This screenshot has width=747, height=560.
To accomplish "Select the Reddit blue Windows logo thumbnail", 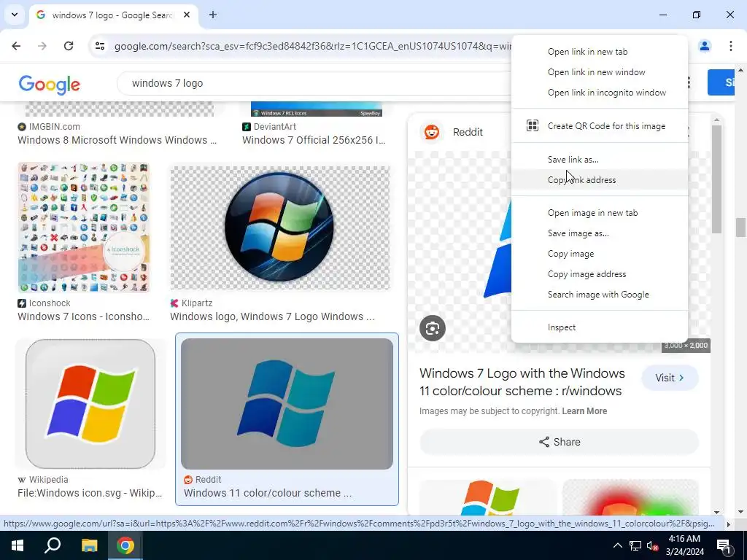I will coord(287,404).
